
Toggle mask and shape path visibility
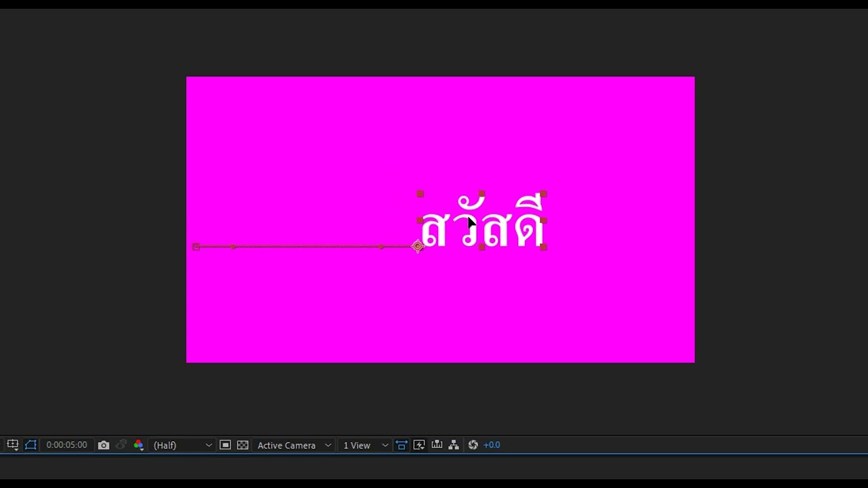point(31,445)
